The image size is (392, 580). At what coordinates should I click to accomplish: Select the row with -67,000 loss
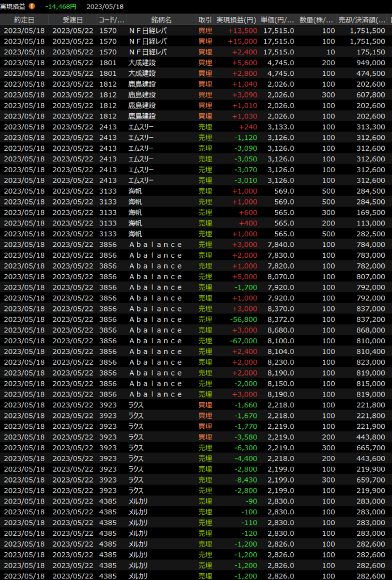[196, 341]
